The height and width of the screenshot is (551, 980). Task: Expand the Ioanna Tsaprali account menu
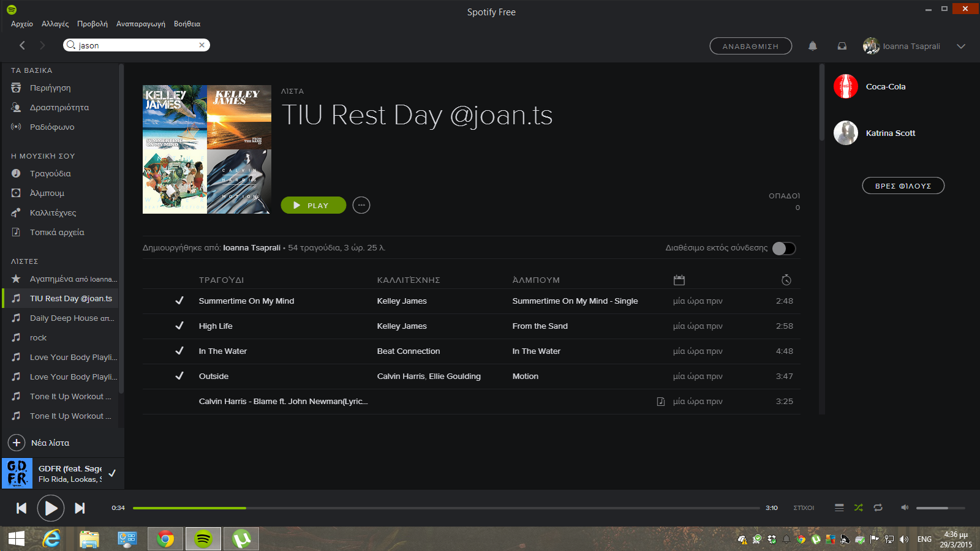point(961,46)
